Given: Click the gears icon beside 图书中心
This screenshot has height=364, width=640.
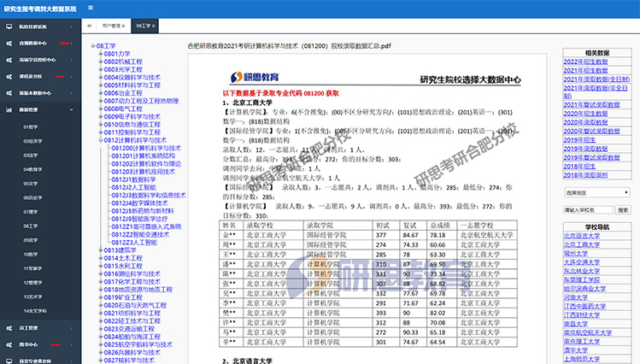Looking at the screenshot, I should point(9,345).
